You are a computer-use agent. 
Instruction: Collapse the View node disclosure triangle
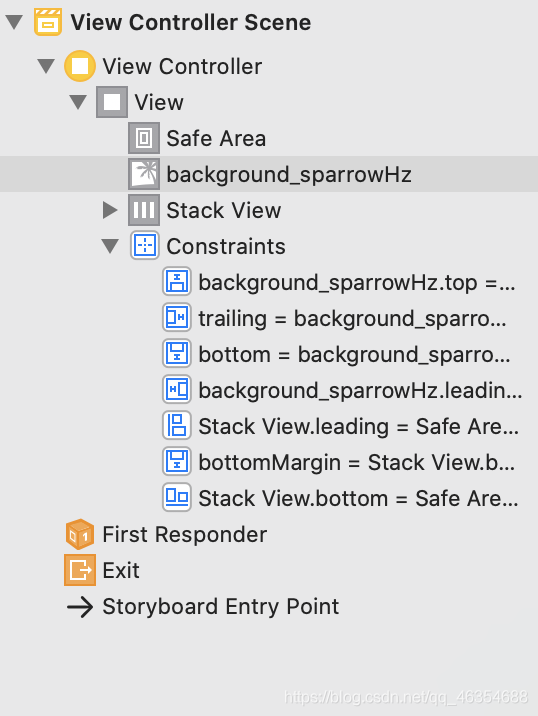pyautogui.click(x=78, y=102)
